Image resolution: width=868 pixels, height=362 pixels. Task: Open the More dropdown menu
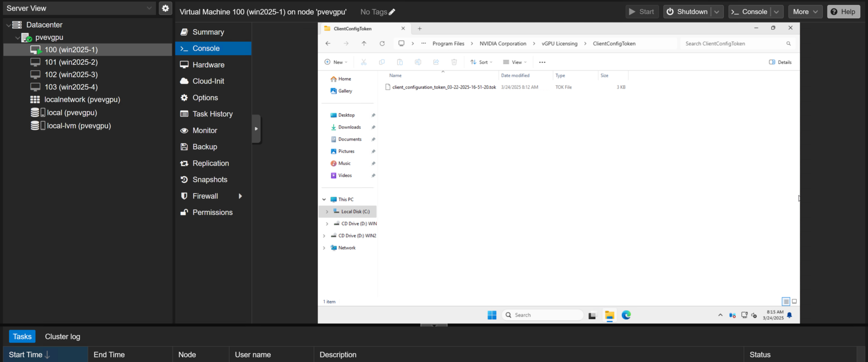(805, 12)
